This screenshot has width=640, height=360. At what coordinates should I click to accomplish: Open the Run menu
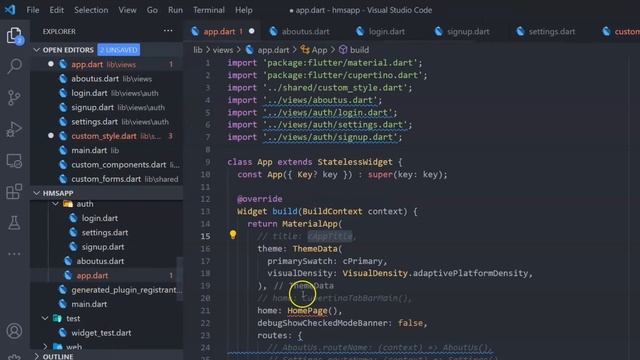pos(175,10)
